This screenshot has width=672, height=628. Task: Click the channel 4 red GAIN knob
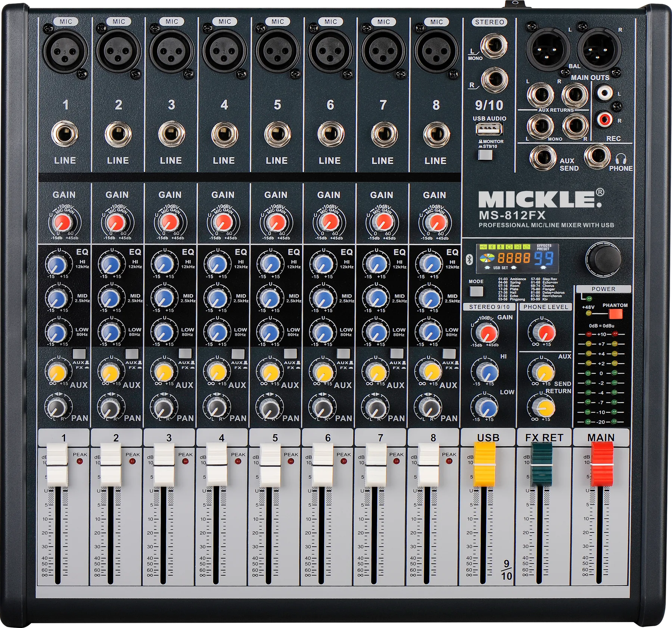tap(223, 223)
